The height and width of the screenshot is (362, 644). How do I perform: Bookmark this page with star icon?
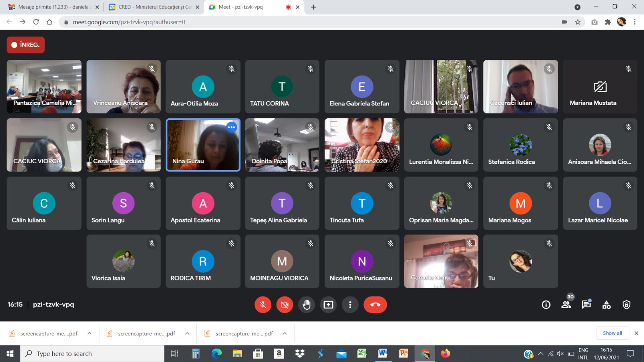[578, 22]
